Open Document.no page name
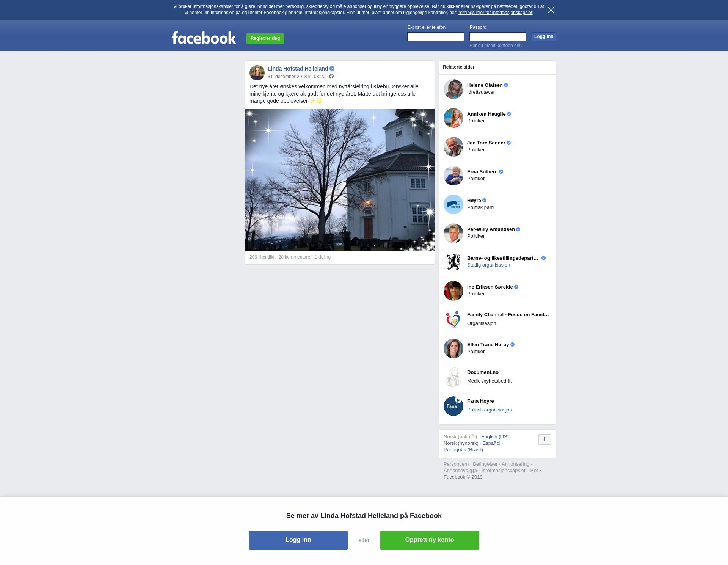Image resolution: width=728 pixels, height=565 pixels. (483, 372)
